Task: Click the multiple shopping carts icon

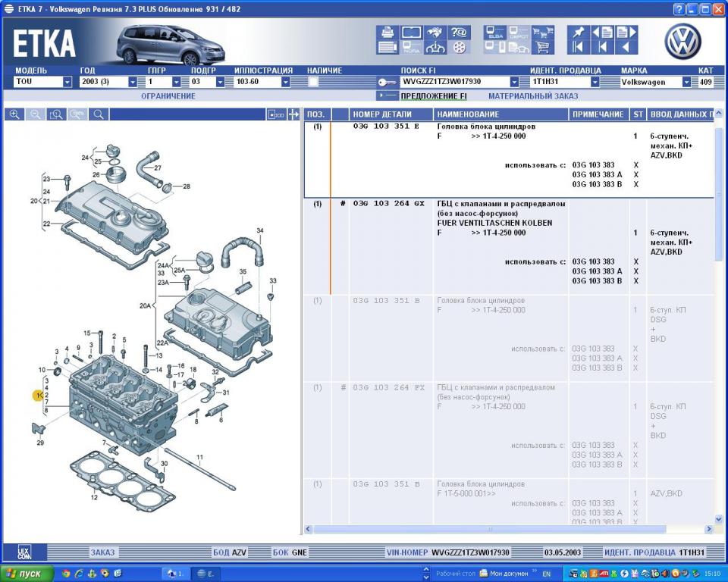Action: tap(542, 33)
